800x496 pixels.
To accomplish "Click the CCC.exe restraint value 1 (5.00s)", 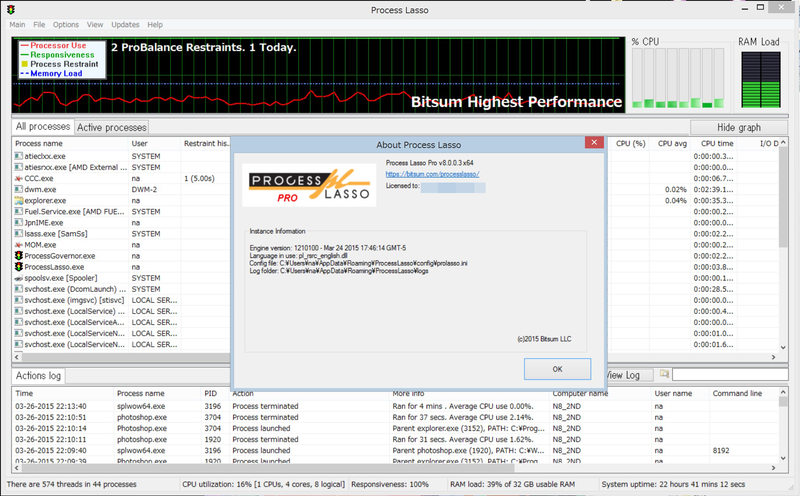I will 199,179.
